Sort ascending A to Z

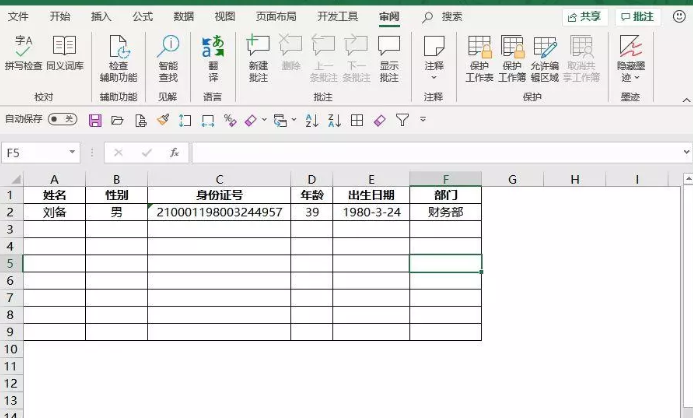pos(312,120)
